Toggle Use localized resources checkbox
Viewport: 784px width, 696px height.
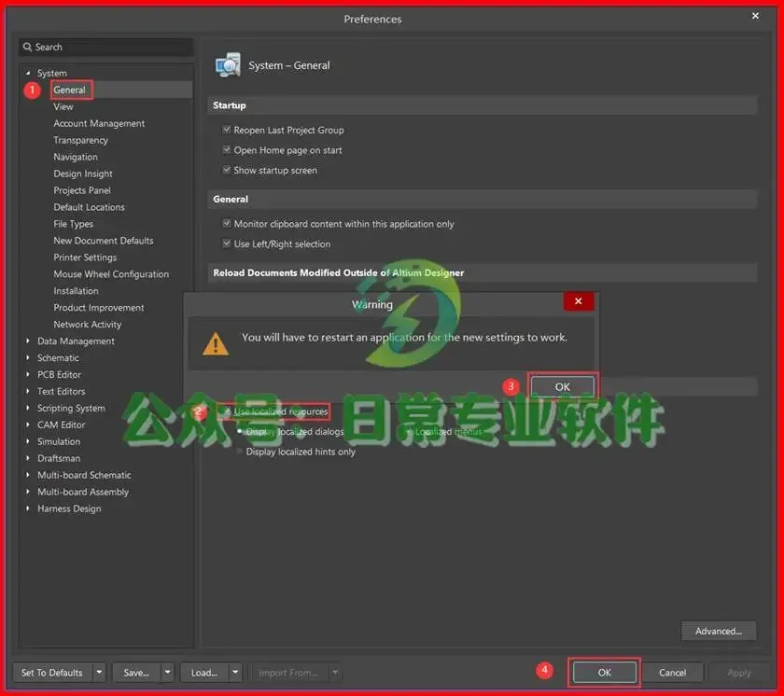pyautogui.click(x=228, y=411)
